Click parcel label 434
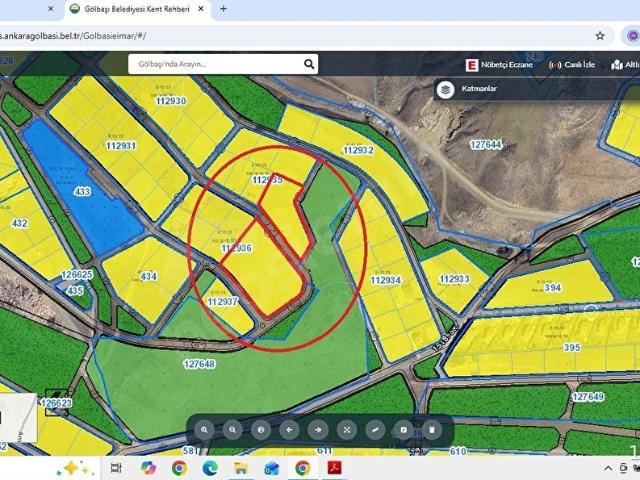Image resolution: width=640 pixels, height=480 pixels. [149, 277]
